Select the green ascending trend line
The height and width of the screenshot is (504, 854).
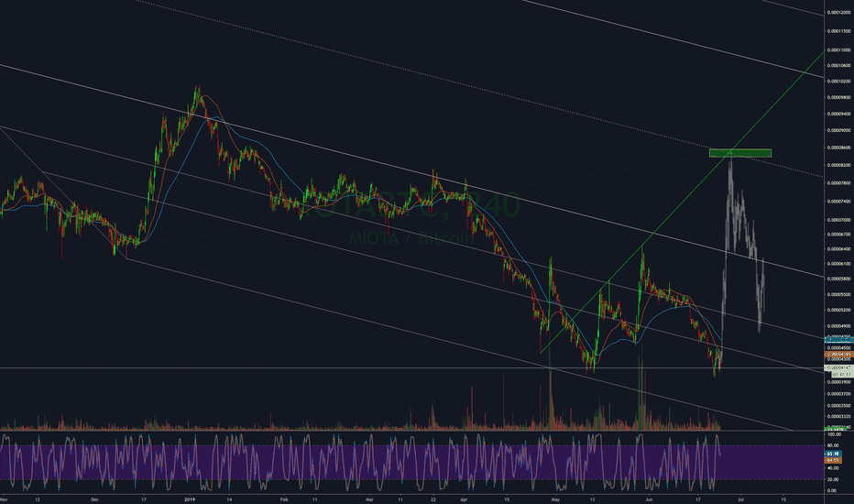tap(682, 203)
